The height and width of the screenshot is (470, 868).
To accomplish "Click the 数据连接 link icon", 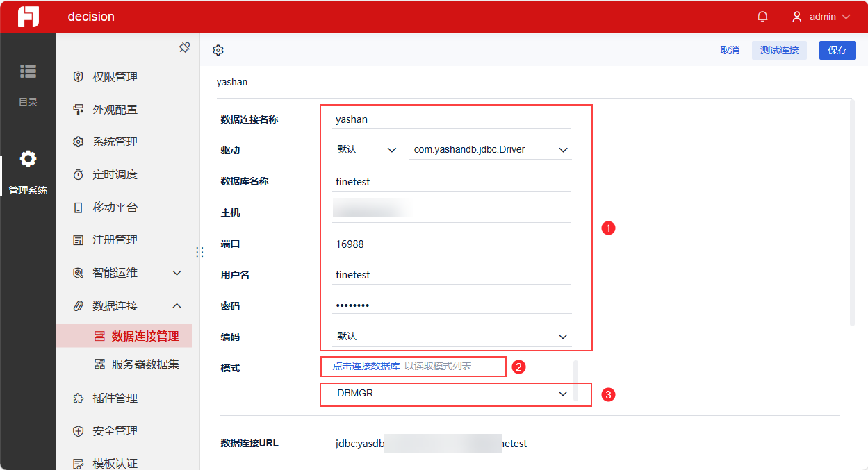I will pos(79,305).
